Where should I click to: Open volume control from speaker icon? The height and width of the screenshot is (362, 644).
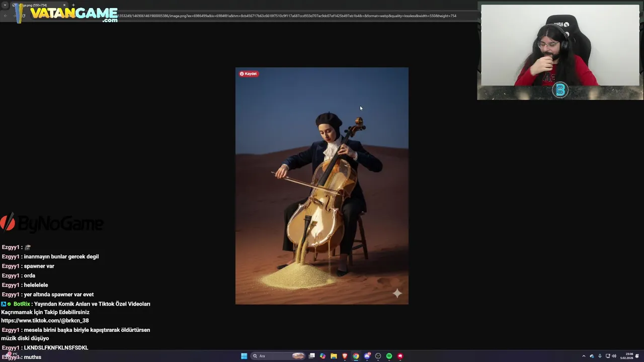(x=614, y=356)
